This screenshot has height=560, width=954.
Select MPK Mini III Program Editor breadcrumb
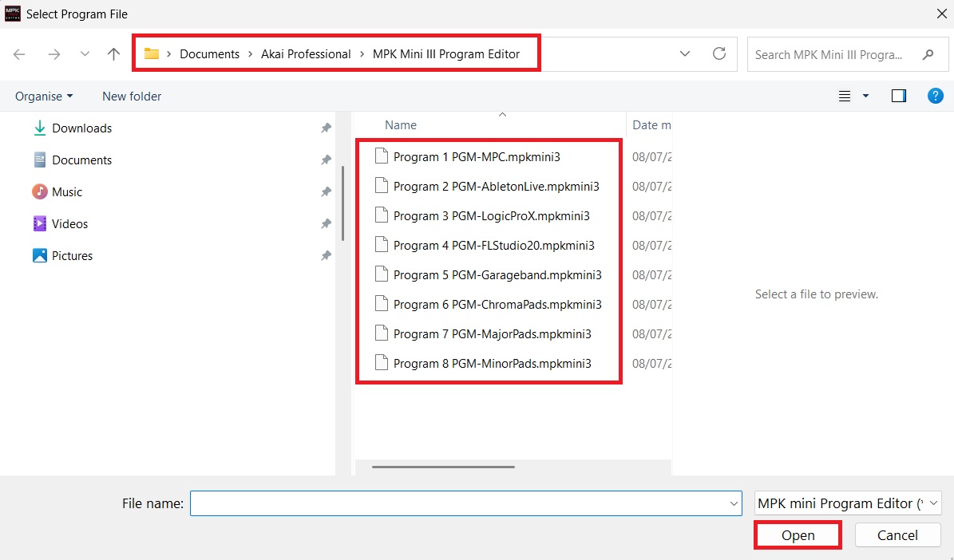tap(446, 54)
